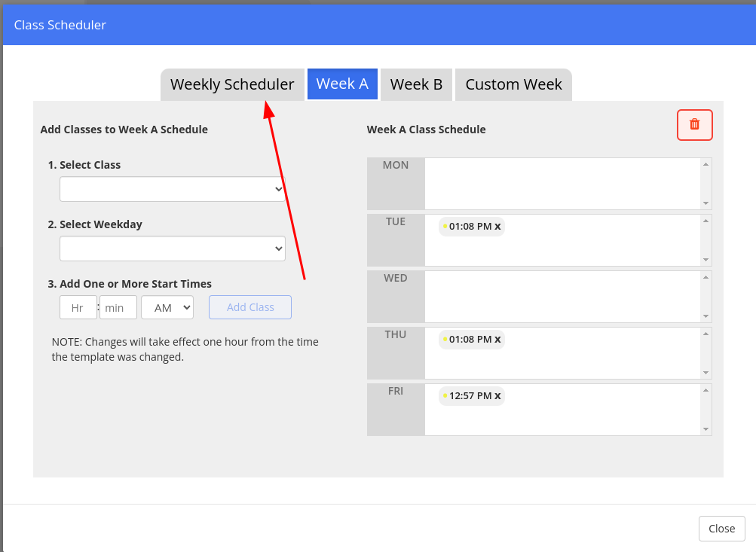Click the Monday schedule scroll up arrow
Image resolution: width=756 pixels, height=552 pixels.
(x=705, y=164)
